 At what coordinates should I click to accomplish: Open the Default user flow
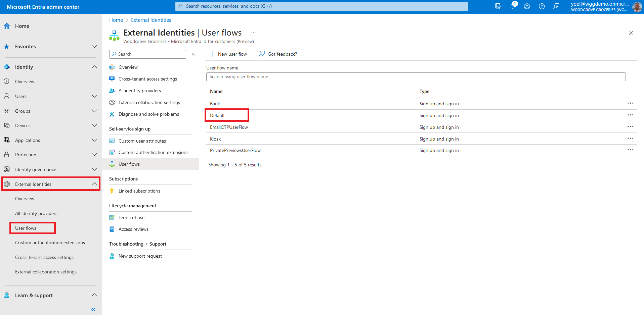tap(217, 115)
